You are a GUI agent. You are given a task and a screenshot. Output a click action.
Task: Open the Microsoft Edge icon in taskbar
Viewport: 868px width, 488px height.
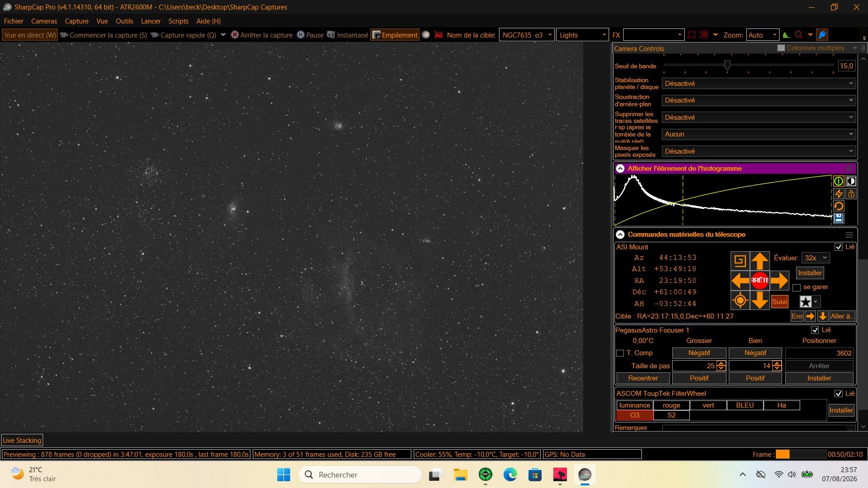tap(510, 474)
